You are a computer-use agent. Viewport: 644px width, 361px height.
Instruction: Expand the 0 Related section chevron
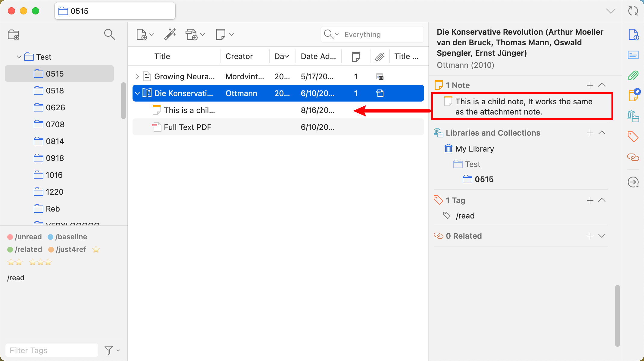click(602, 236)
